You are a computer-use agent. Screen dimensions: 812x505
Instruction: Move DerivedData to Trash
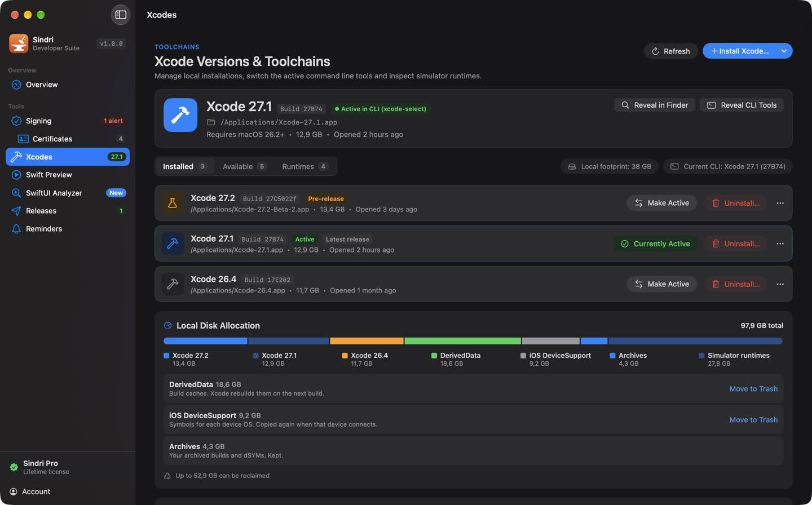coord(753,389)
